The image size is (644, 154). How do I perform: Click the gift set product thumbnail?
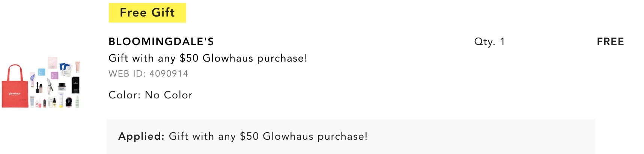tap(41, 82)
